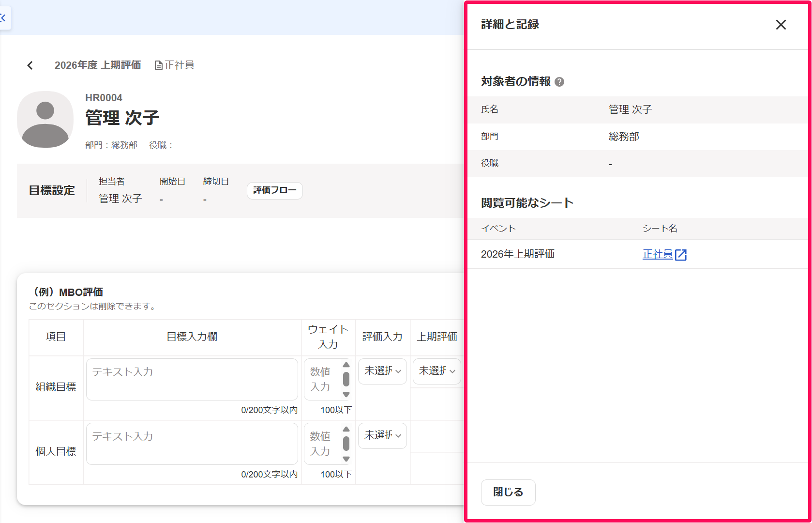This screenshot has width=812, height=523.
Task: Click the 管理 次子 name value in panel
Action: [630, 109]
